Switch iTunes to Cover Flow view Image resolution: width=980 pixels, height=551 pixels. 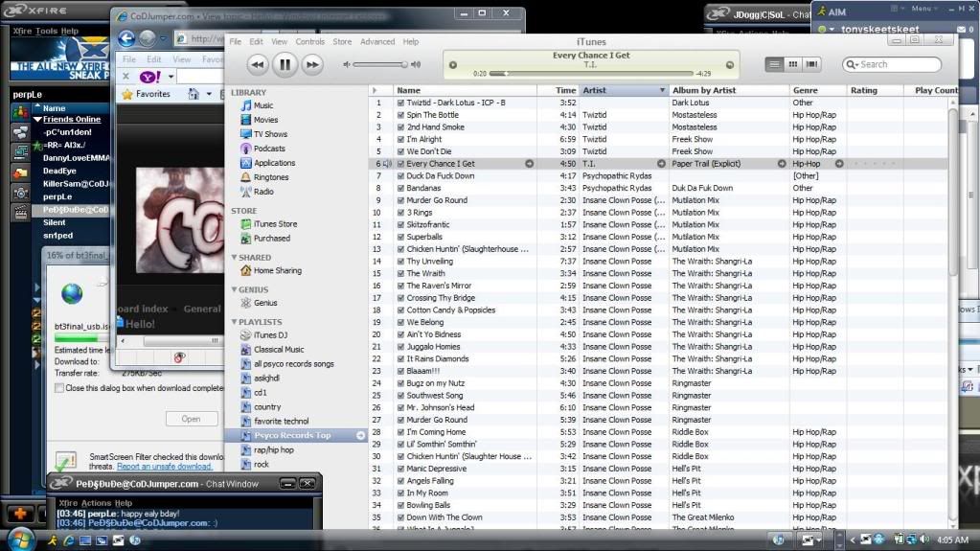click(x=811, y=64)
